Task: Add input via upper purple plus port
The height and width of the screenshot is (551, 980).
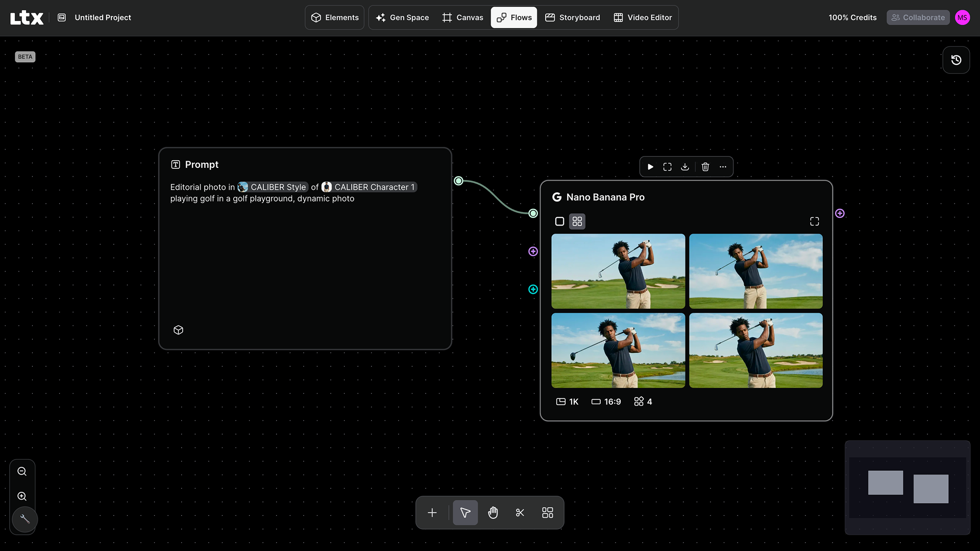Action: pyautogui.click(x=533, y=251)
